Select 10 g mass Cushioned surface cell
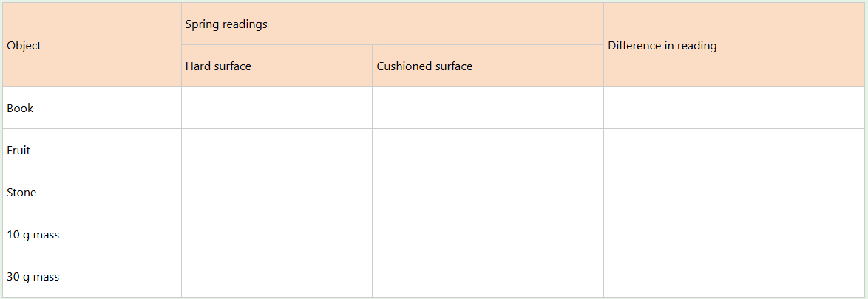868x299 pixels. 487,235
